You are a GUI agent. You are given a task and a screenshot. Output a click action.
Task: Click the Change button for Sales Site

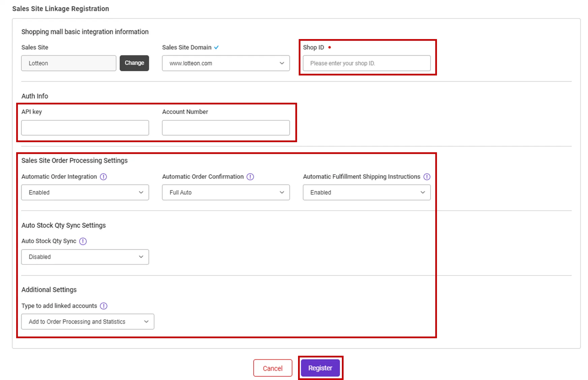click(x=134, y=63)
